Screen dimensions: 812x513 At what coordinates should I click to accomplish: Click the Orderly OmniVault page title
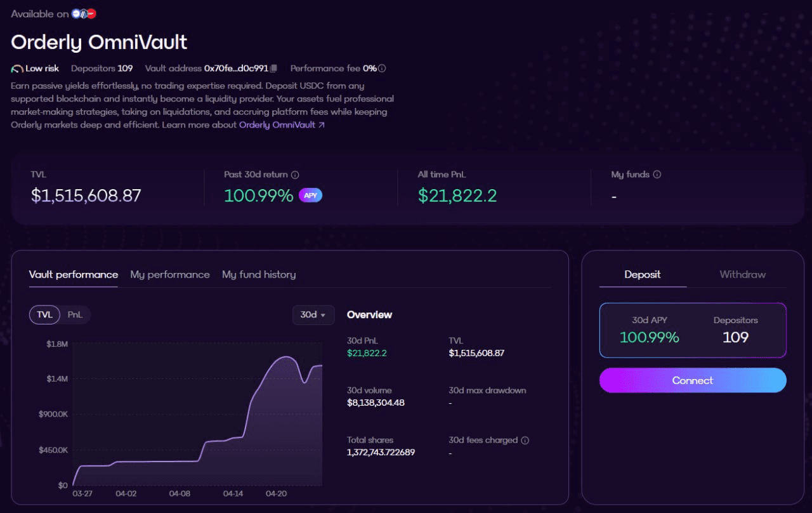click(x=99, y=42)
